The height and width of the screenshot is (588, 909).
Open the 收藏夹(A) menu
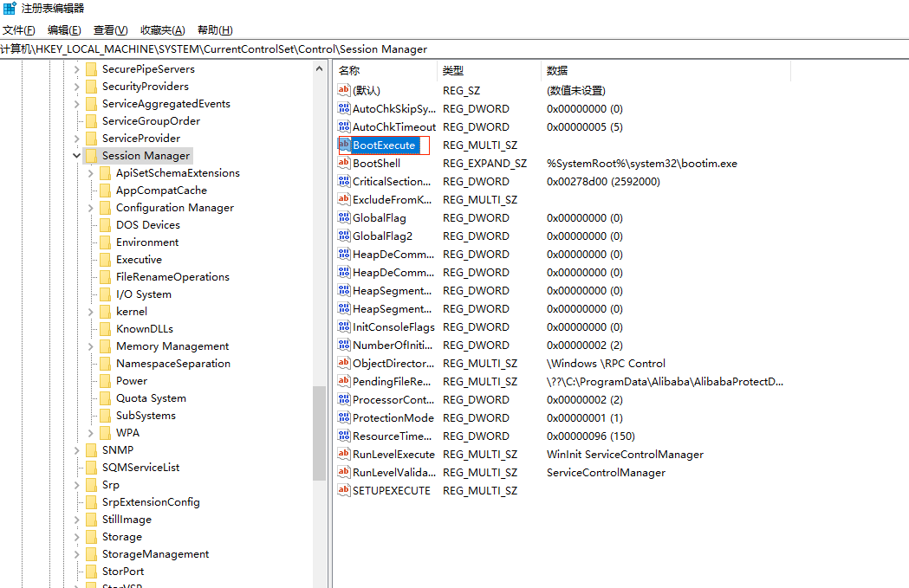(x=162, y=30)
